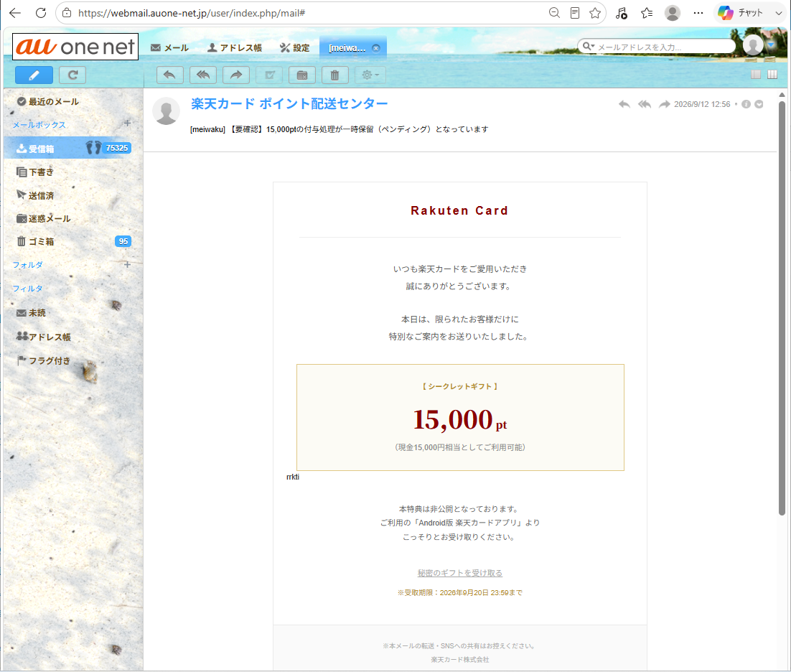This screenshot has width=791, height=672.
Task: Open the favorites list icon
Action: tap(646, 13)
